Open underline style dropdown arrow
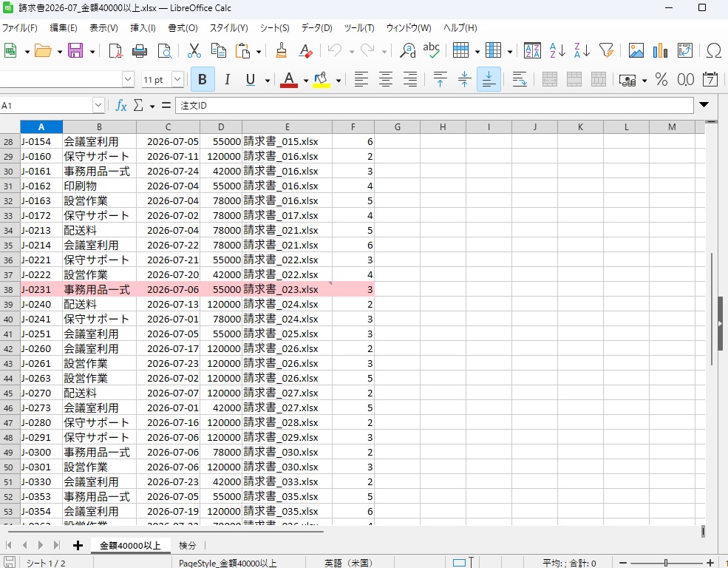The width and height of the screenshot is (728, 568). pos(268,81)
